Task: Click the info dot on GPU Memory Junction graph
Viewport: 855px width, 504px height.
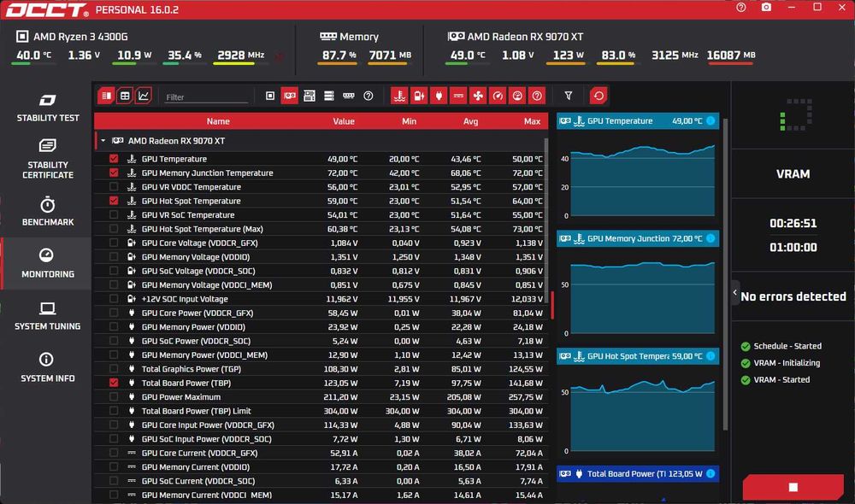Action: click(711, 238)
